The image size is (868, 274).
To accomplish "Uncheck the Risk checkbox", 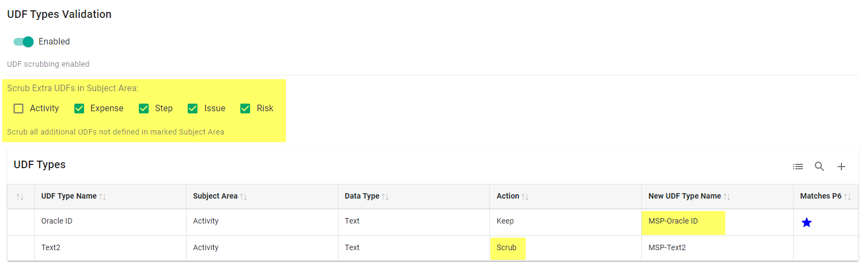I will 245,109.
